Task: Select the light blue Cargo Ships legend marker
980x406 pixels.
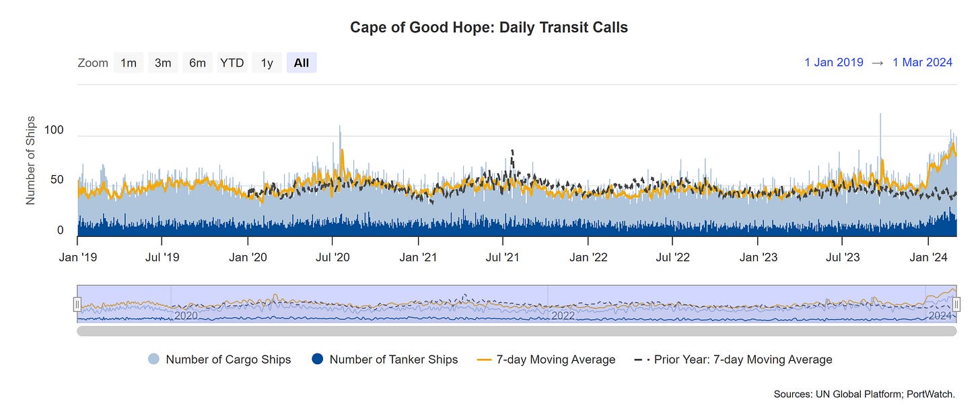Action: click(x=153, y=360)
